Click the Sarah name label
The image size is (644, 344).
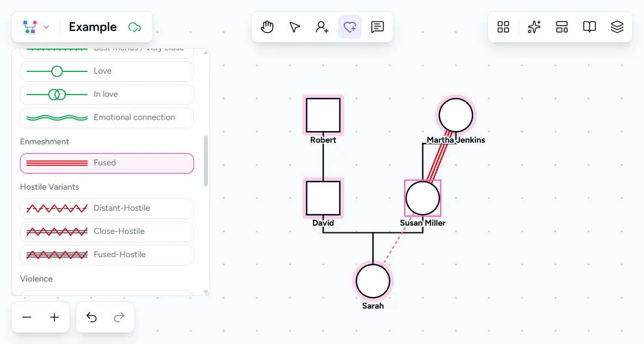373,306
